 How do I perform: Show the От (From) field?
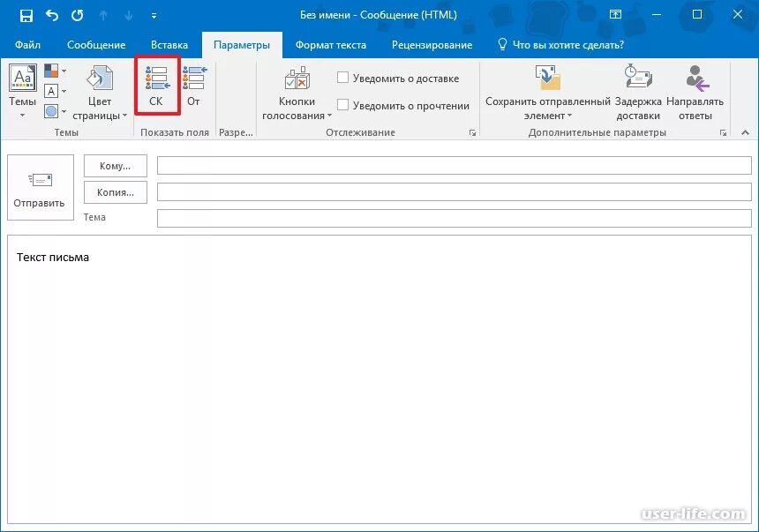(194, 86)
